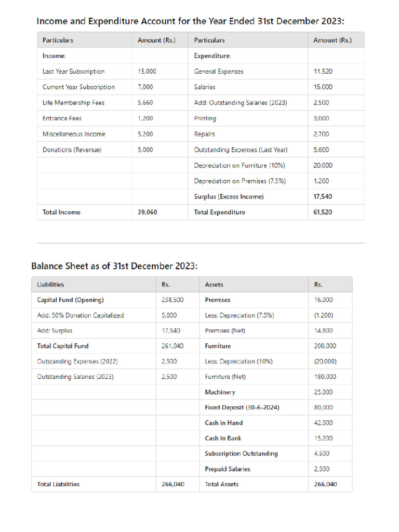Click the '5,660' amount
Screen dimensions: 399x532
(x=145, y=102)
